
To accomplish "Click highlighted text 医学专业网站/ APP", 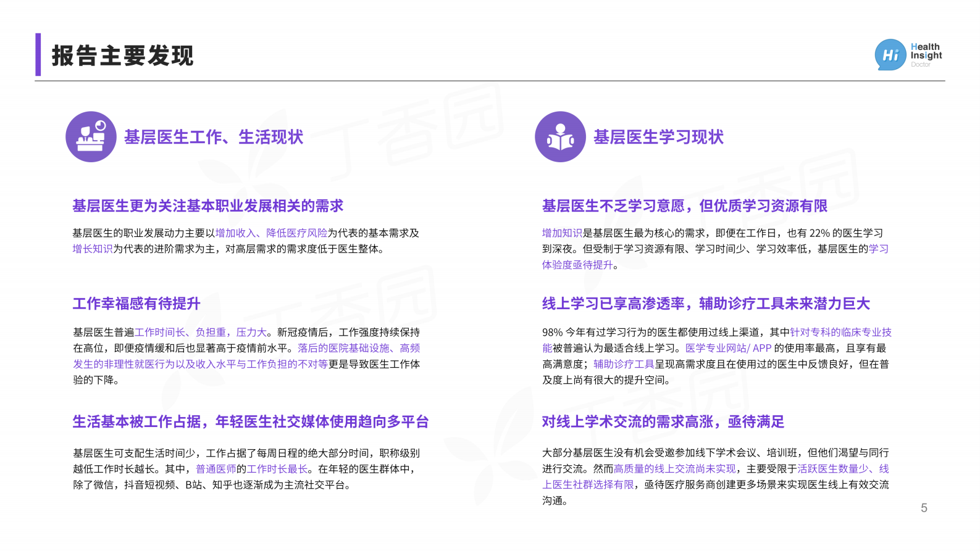I will 729,349.
